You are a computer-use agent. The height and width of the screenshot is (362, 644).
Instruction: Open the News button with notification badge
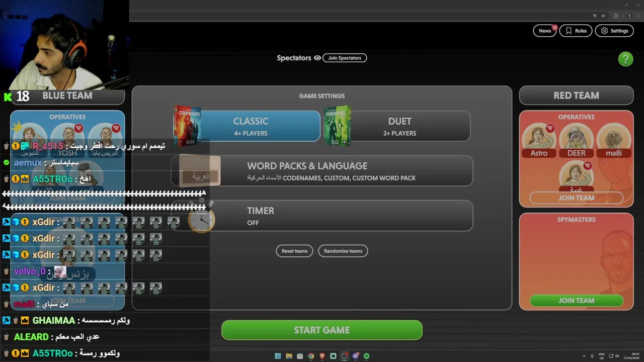pyautogui.click(x=545, y=31)
